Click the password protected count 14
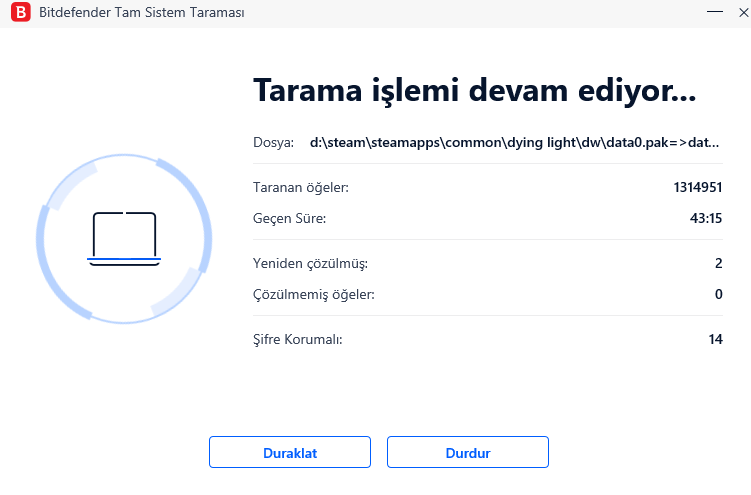This screenshot has height=495, width=751. pos(716,339)
